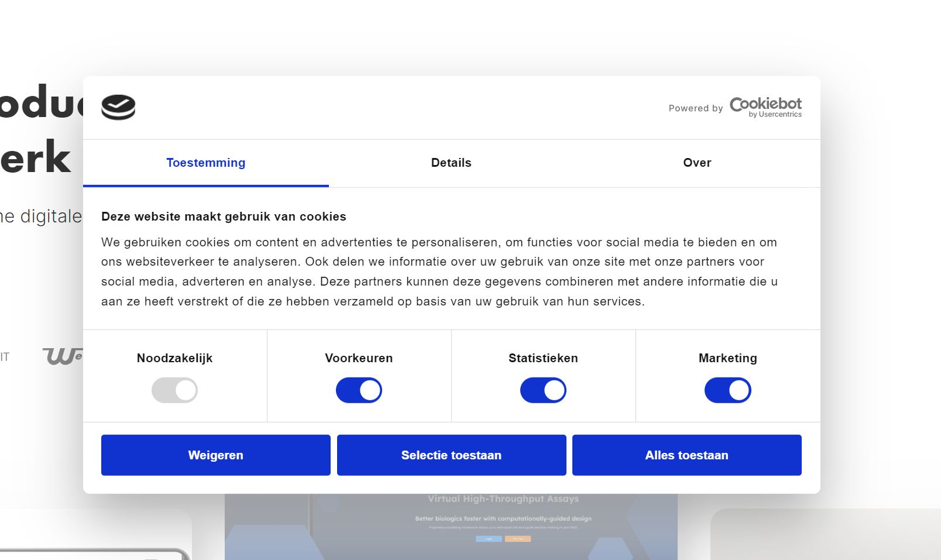Toggle the Noodzakelijk cookies switch
This screenshot has height=560, width=941.
click(174, 390)
